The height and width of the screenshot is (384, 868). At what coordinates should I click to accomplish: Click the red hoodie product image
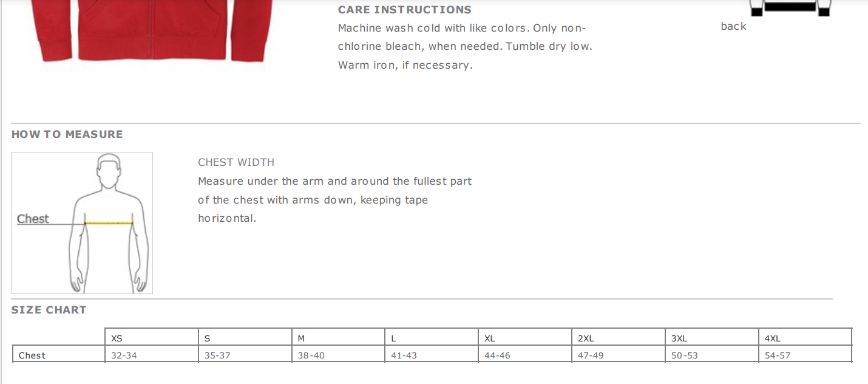[x=152, y=30]
